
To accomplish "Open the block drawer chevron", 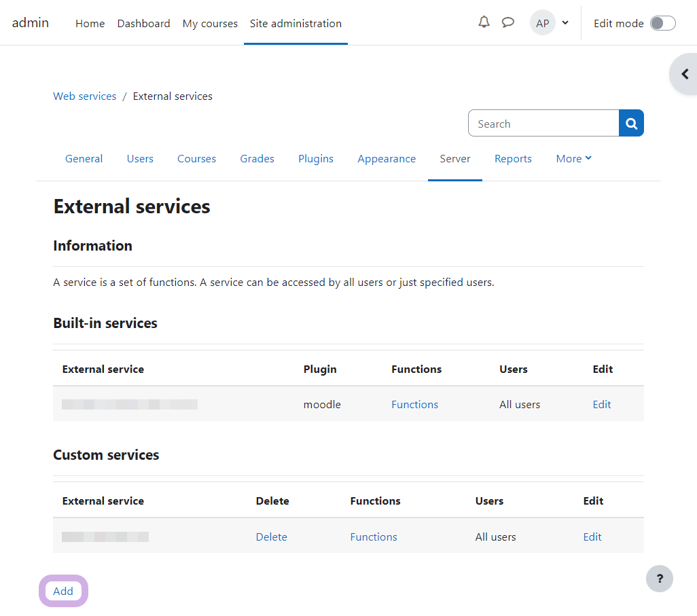I will click(685, 74).
